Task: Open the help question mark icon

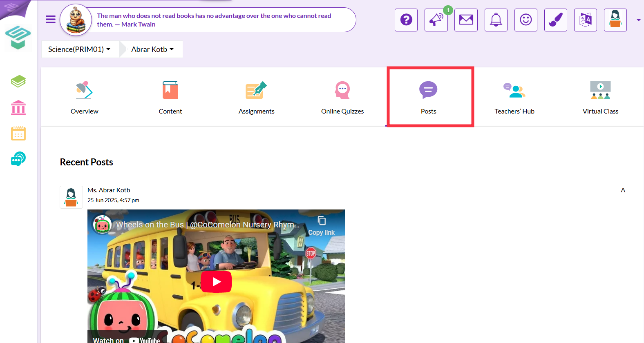Action: tap(406, 20)
